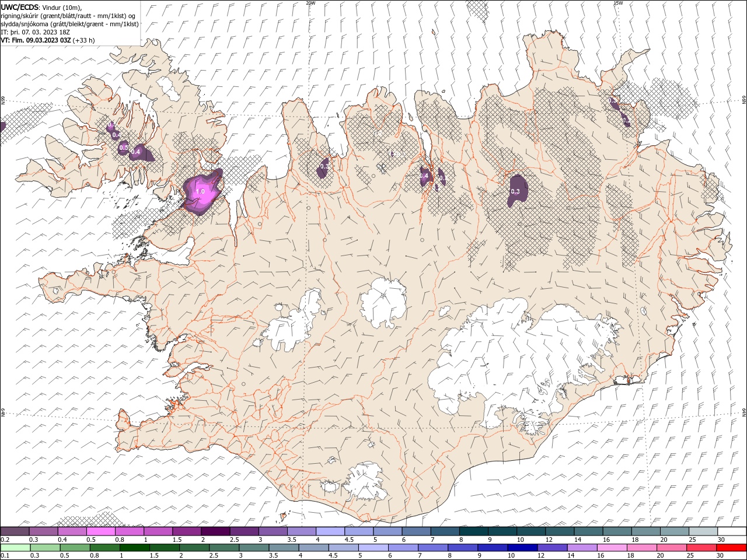Image resolution: width=747 pixels, height=560 pixels.
Task: Click the 20W longitude label
Action: [310, 3]
